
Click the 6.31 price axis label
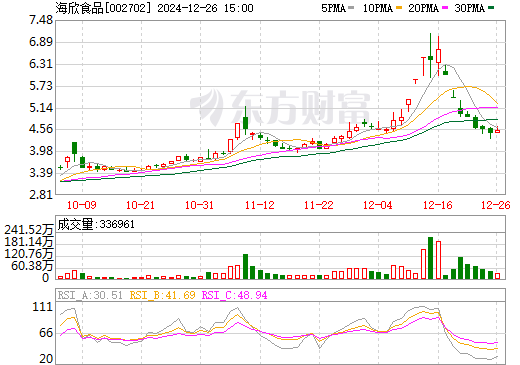pyautogui.click(x=41, y=64)
